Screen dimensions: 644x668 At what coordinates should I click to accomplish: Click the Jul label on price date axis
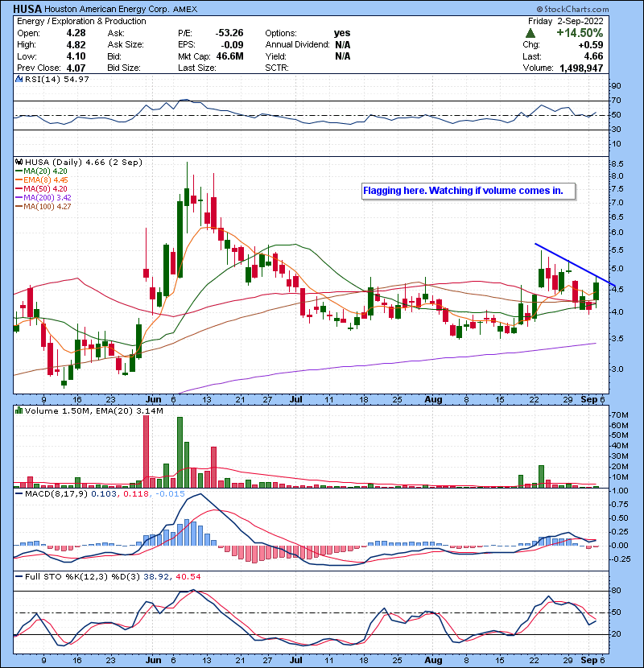tap(296, 400)
